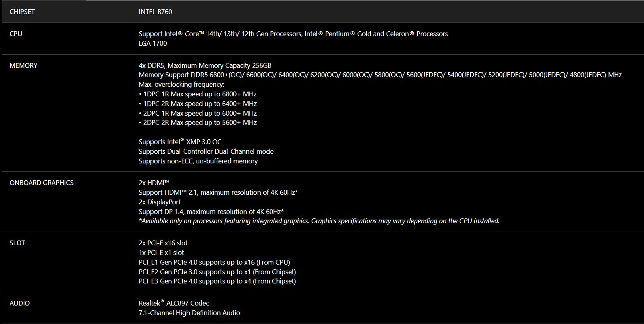644x324 pixels.
Task: Select the INTEL B760 chipset value
Action: point(155,12)
